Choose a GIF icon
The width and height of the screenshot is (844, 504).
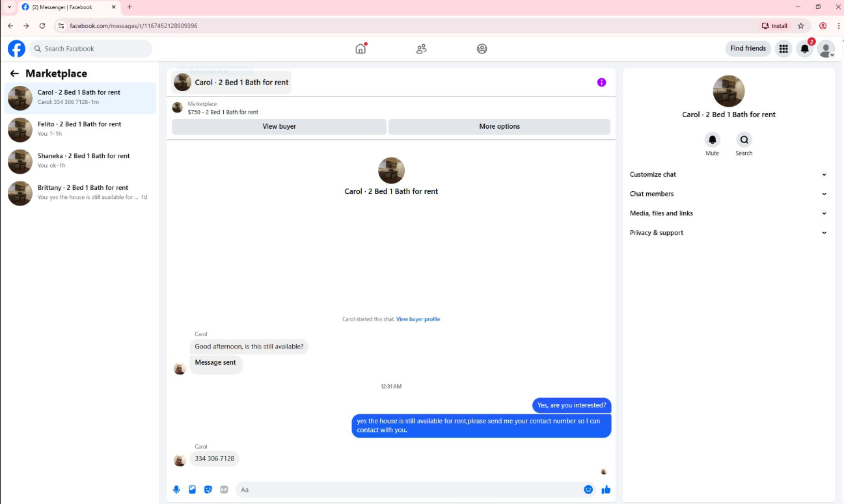[224, 490]
